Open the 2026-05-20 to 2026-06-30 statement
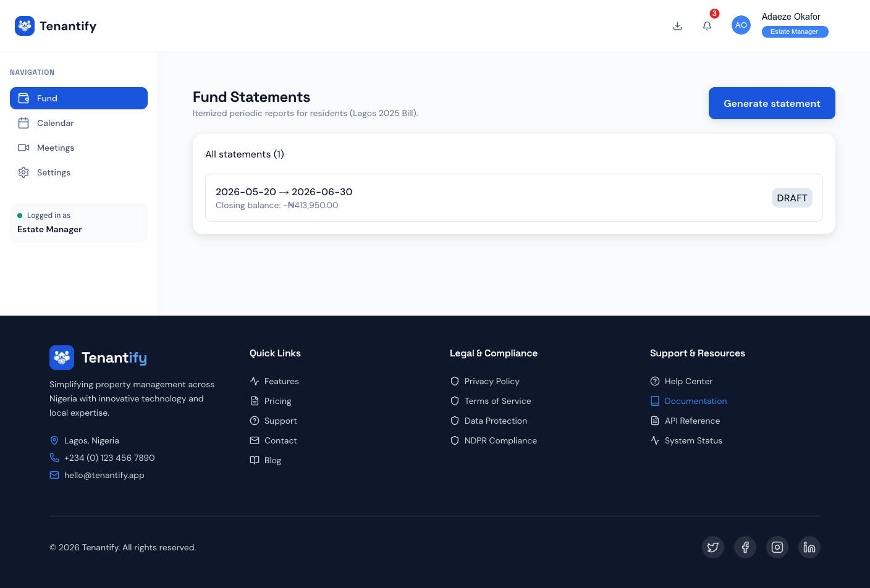870x588 pixels. [514, 198]
